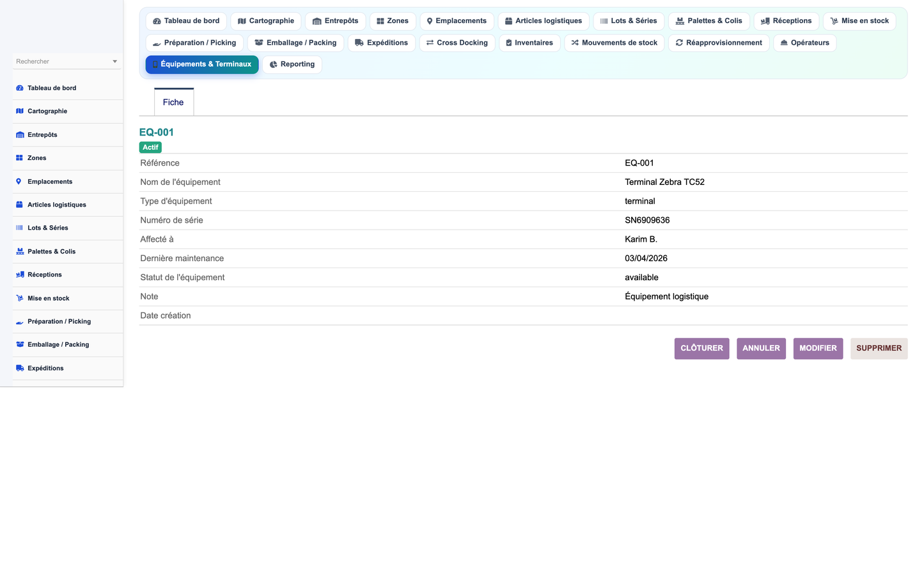Screen dimensions: 924x572
Task: Click the Palettes & Colis pallet icon in sidebar
Action: tap(20, 251)
